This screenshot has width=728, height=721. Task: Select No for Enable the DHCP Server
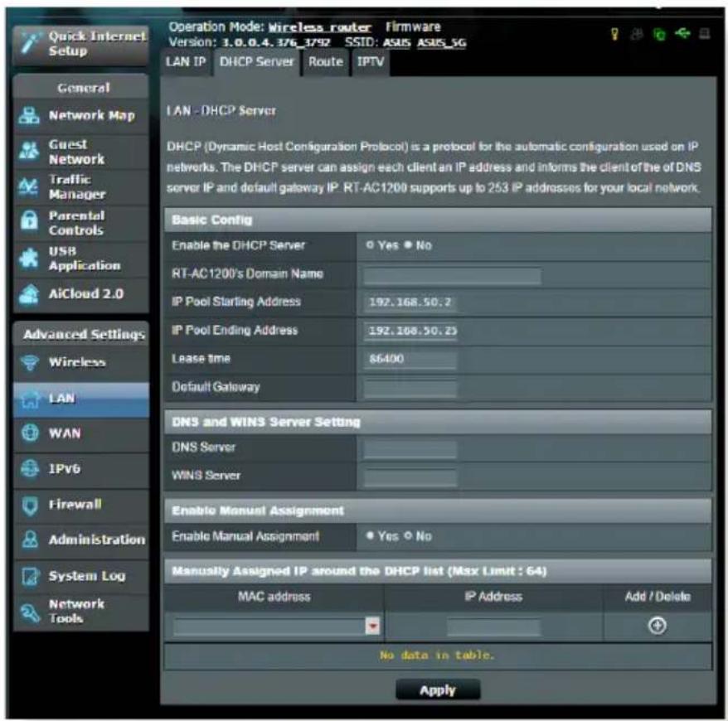pyautogui.click(x=408, y=245)
